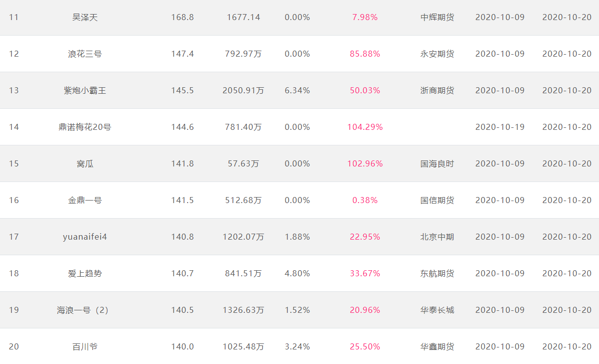Select 北京中期 company name

(x=437, y=237)
